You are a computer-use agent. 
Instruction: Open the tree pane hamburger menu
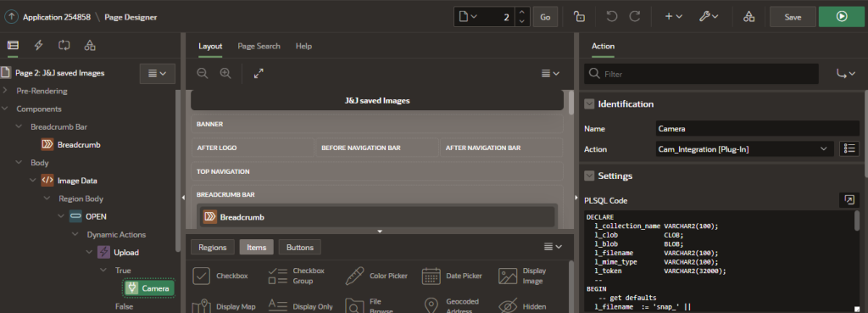[x=158, y=73]
